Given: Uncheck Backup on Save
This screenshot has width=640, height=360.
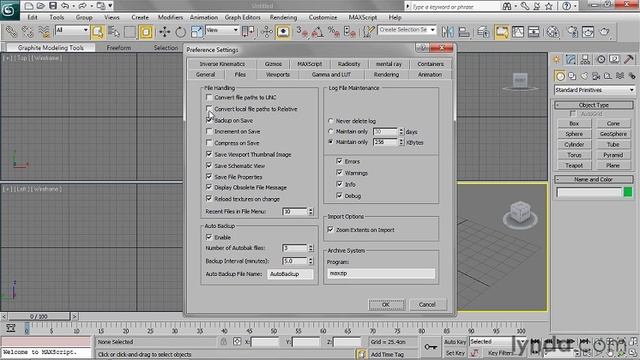Looking at the screenshot, I should coord(209,120).
